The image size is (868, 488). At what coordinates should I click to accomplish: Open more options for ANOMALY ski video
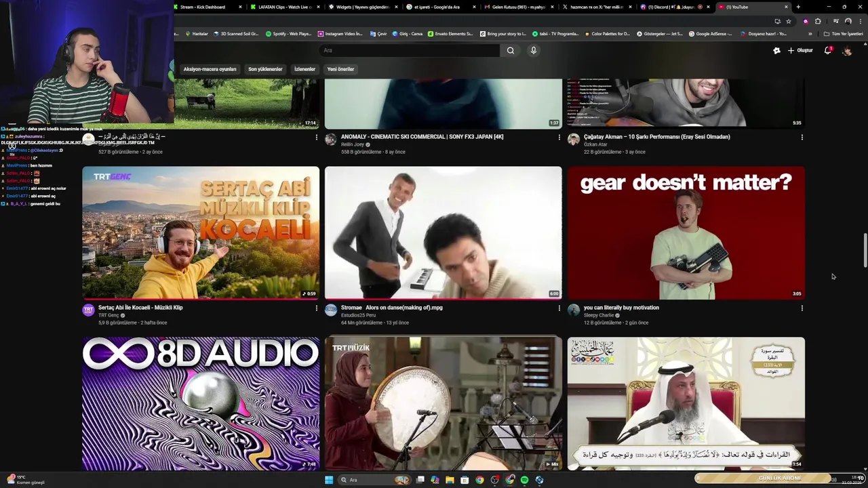[559, 137]
